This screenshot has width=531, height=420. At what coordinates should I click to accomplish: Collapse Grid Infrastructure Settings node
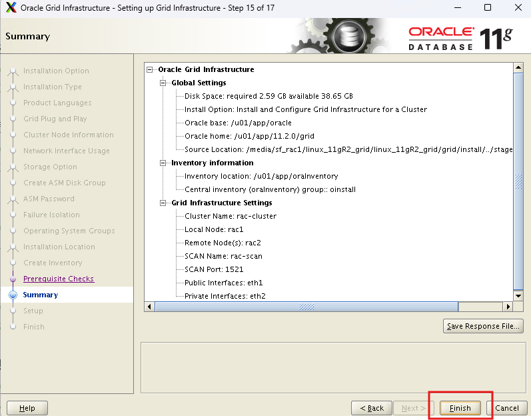point(163,203)
